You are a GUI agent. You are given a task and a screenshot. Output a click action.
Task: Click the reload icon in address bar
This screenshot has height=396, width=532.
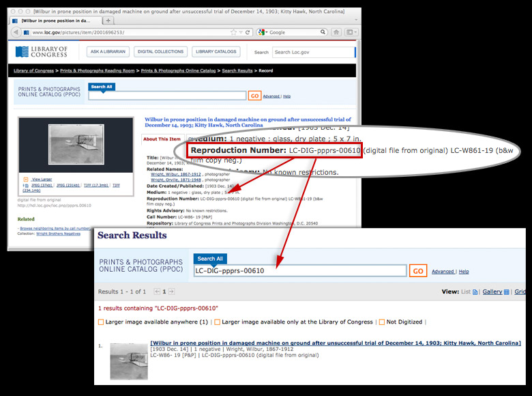[x=248, y=32]
